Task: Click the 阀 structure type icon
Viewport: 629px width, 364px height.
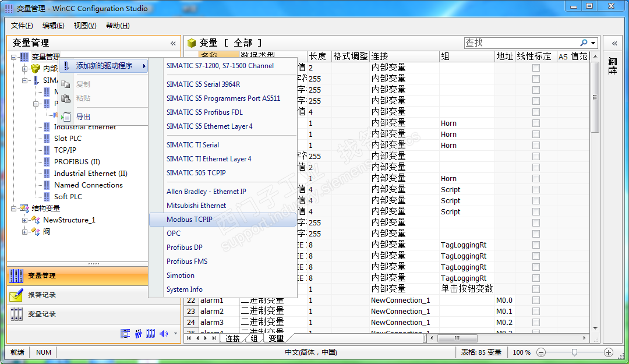Action: click(x=36, y=232)
